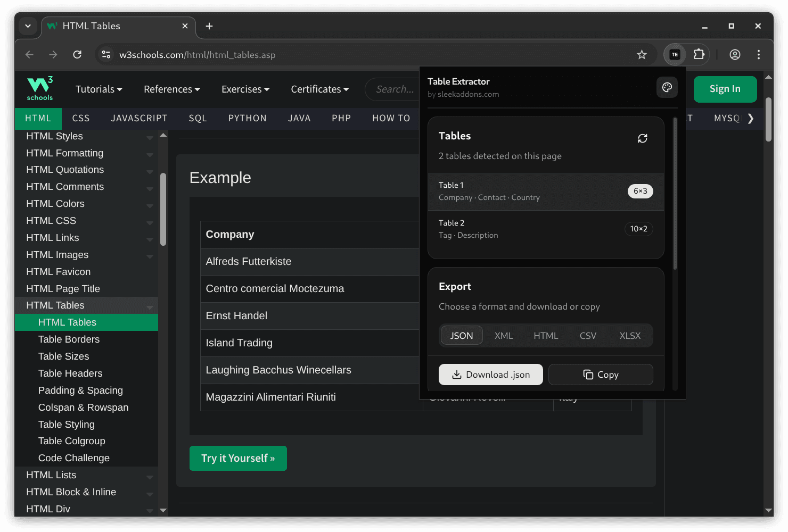Open the Chrome profile icon
Screen dimensions: 788x532
click(735, 55)
